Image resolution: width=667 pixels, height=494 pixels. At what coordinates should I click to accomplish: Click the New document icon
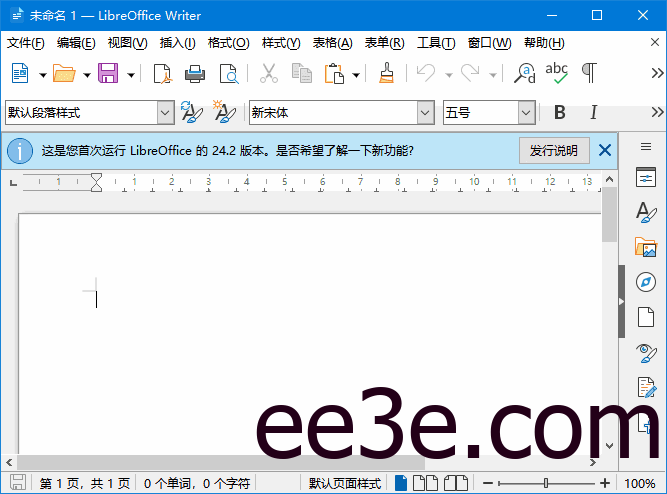[x=20, y=73]
